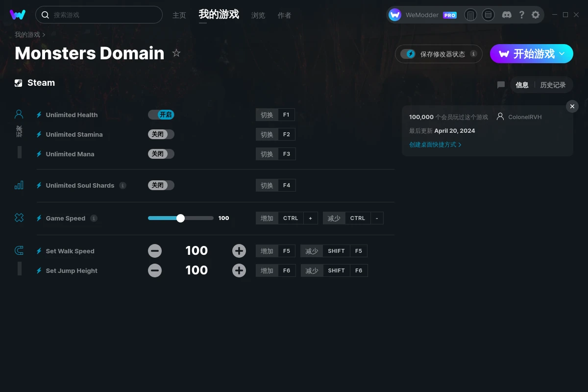Select the player category icon

(x=19, y=114)
